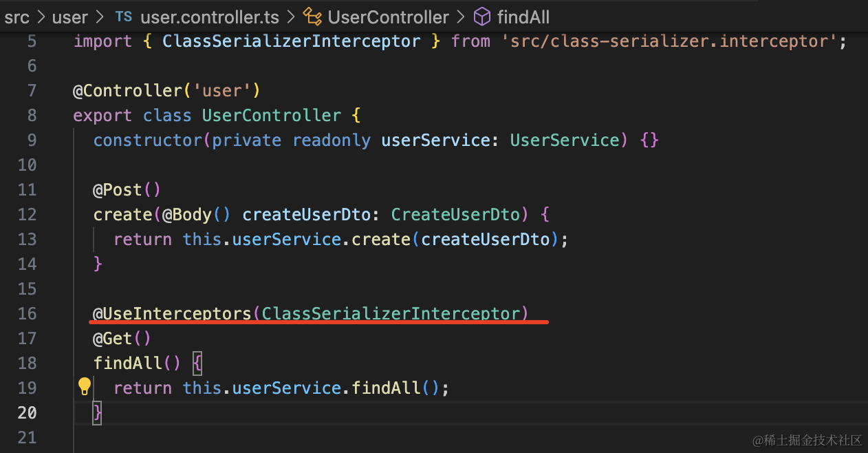The width and height of the screenshot is (868, 453).
Task: Click line number 20 in the gutter
Action: (27, 413)
